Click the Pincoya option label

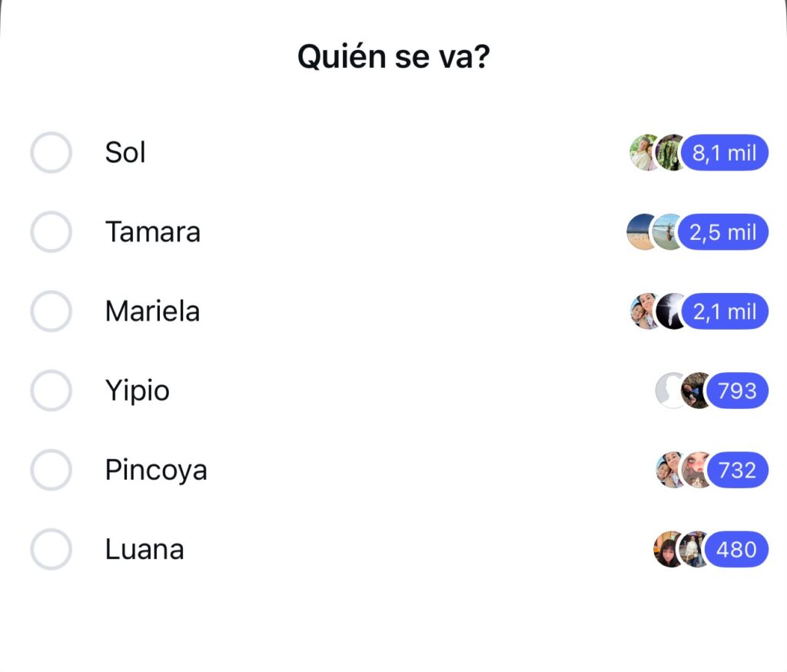tap(156, 470)
